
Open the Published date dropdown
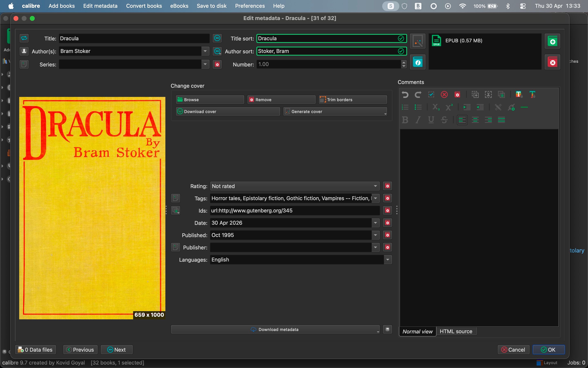[375, 235]
